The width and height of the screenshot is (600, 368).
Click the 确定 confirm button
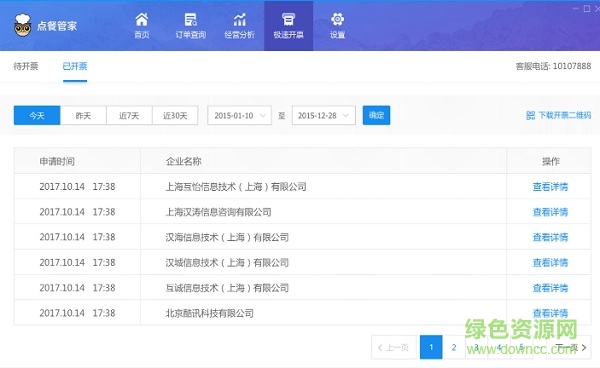click(x=377, y=115)
